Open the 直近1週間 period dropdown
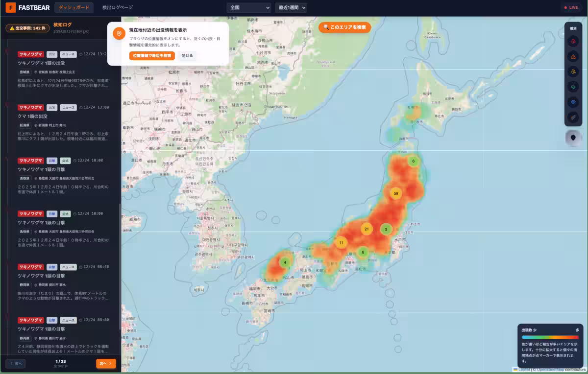588x374 pixels. 291,8
